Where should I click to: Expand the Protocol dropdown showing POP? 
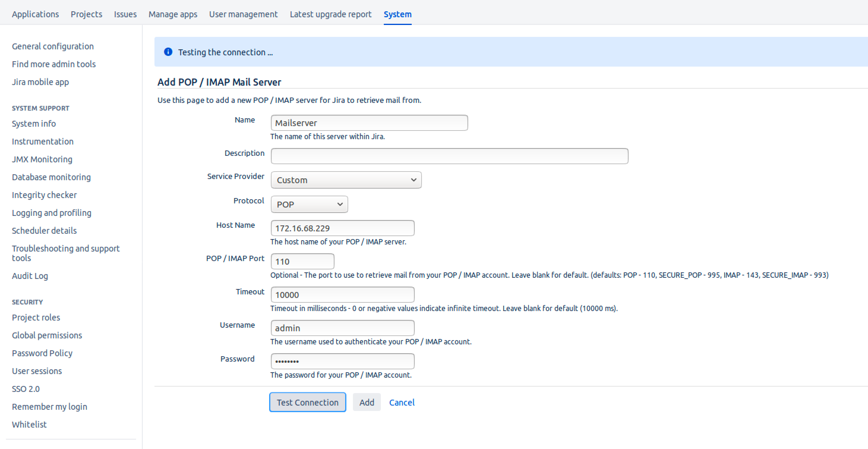[x=309, y=204]
